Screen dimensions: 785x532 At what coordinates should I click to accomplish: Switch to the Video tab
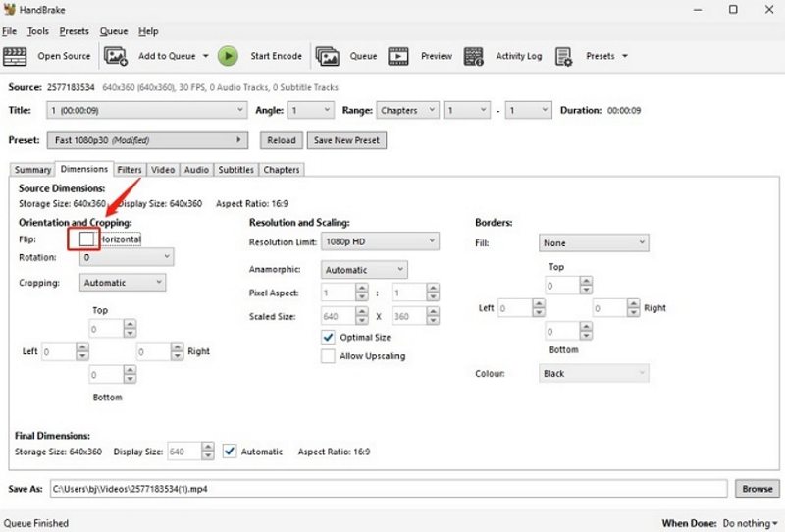coord(163,170)
